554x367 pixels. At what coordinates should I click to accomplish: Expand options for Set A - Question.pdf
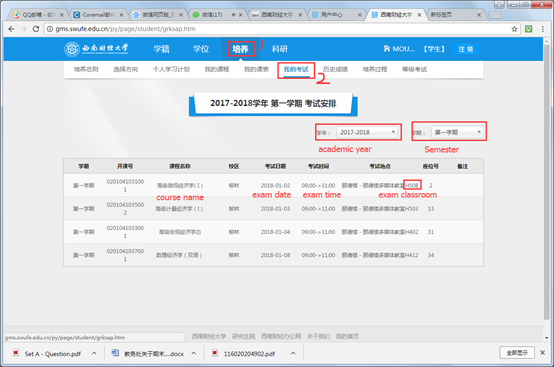[x=94, y=353]
